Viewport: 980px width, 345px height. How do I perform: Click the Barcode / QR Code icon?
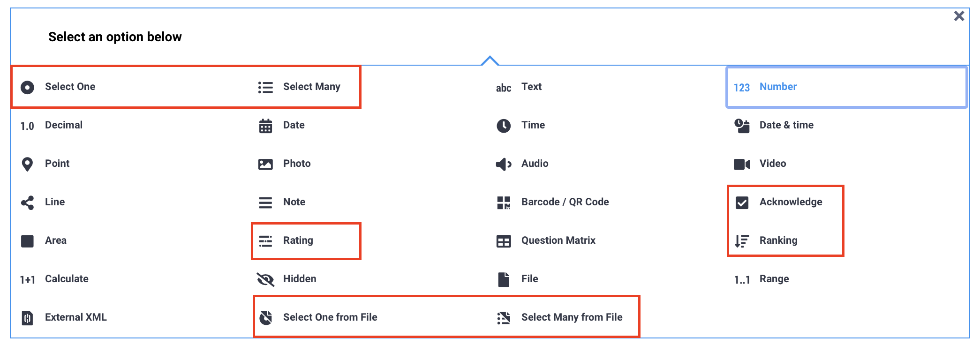tap(503, 202)
